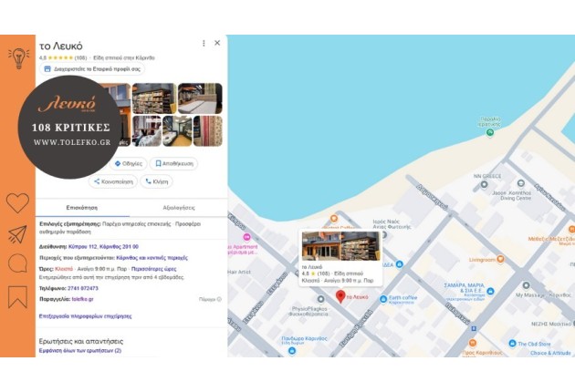Open the Οδηγίες directions button

click(x=129, y=163)
